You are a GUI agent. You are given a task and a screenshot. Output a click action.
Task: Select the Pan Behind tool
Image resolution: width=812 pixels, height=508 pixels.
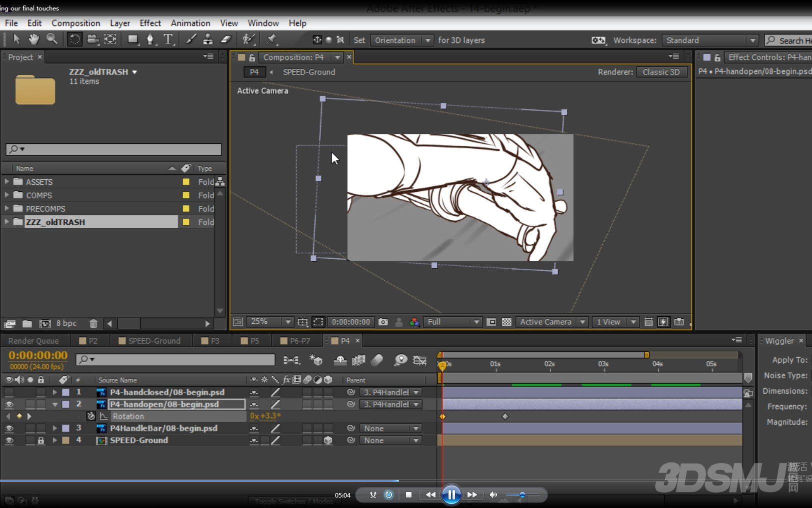pyautogui.click(x=110, y=39)
